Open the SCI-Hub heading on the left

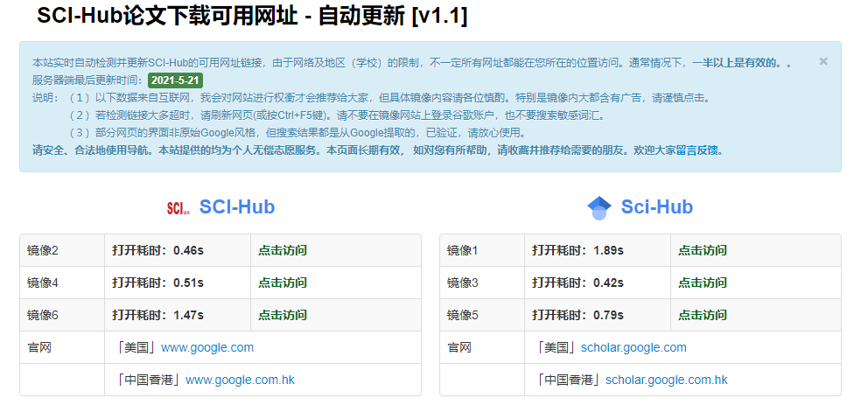click(237, 206)
